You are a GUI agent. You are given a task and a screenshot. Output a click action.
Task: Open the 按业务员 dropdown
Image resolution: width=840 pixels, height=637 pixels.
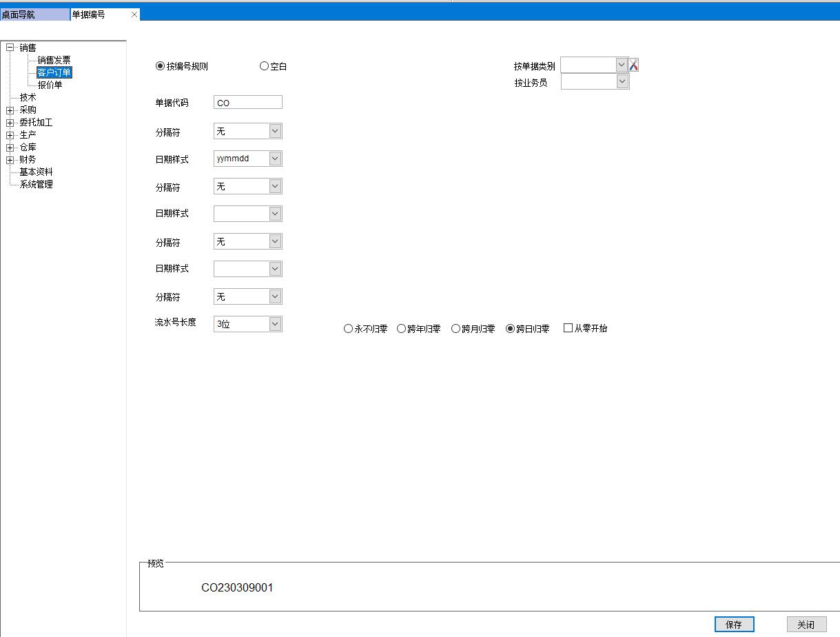click(622, 81)
